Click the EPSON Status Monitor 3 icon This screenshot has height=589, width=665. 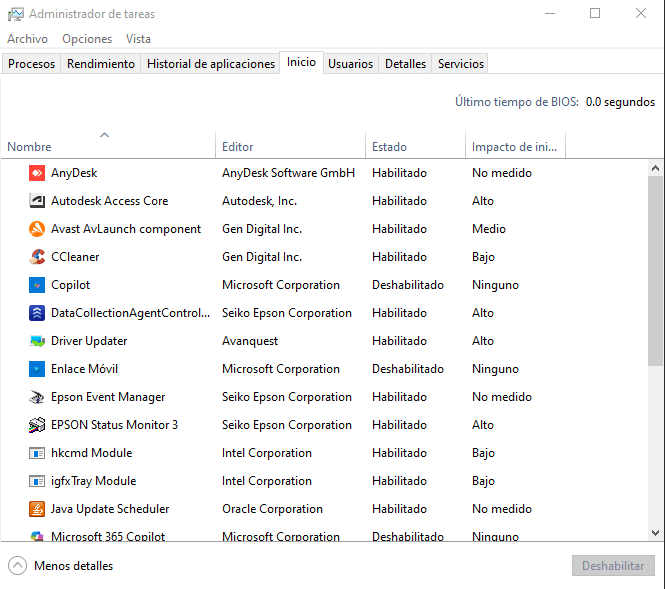[x=37, y=425]
